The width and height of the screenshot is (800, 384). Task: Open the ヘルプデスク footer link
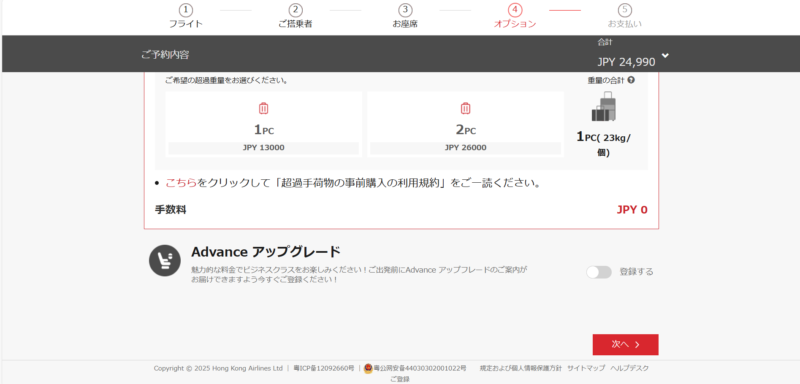point(630,368)
